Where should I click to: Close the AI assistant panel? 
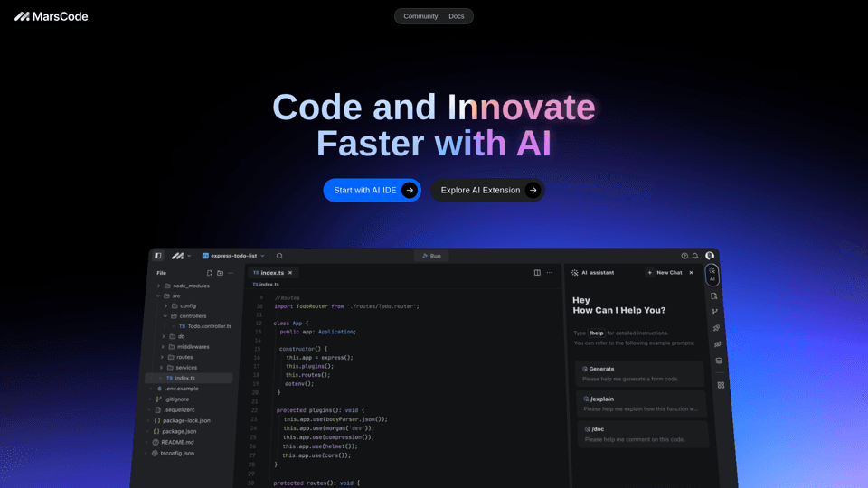[691, 273]
